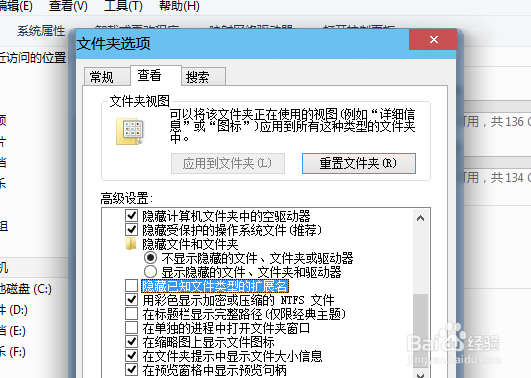Viewport: 531px width, 378px height.
Task: Open the 编辑(E) menu in Explorer
Action: coord(16,6)
